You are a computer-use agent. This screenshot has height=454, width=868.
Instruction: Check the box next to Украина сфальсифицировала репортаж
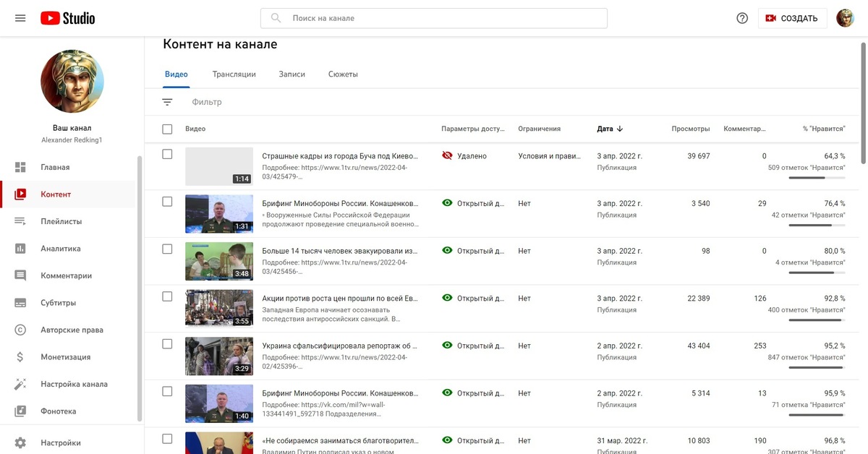[167, 343]
